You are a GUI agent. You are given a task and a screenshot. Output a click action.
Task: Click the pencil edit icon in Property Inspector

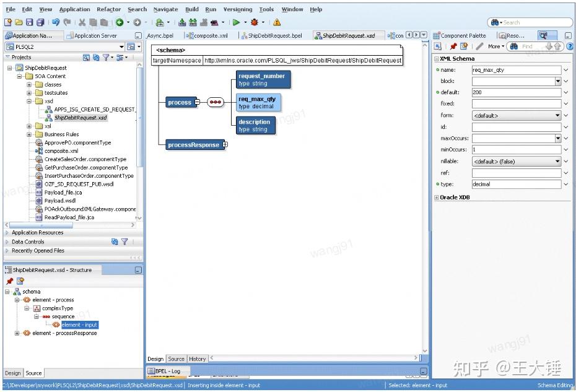pos(479,46)
